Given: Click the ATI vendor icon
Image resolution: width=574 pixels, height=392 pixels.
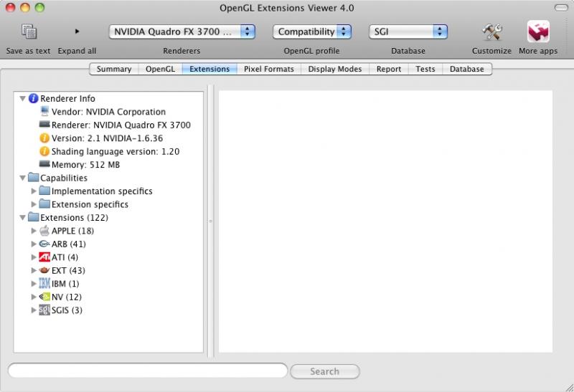Looking at the screenshot, I should point(44,257).
